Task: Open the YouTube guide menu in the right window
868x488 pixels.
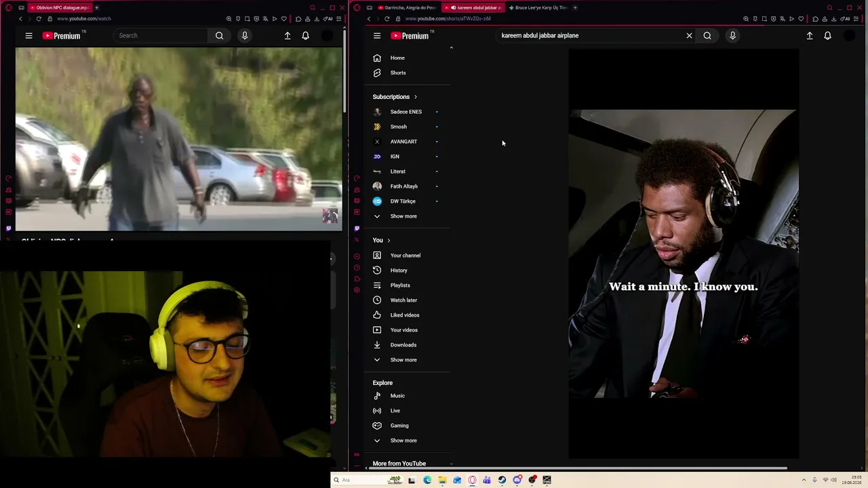Action: 377,35
